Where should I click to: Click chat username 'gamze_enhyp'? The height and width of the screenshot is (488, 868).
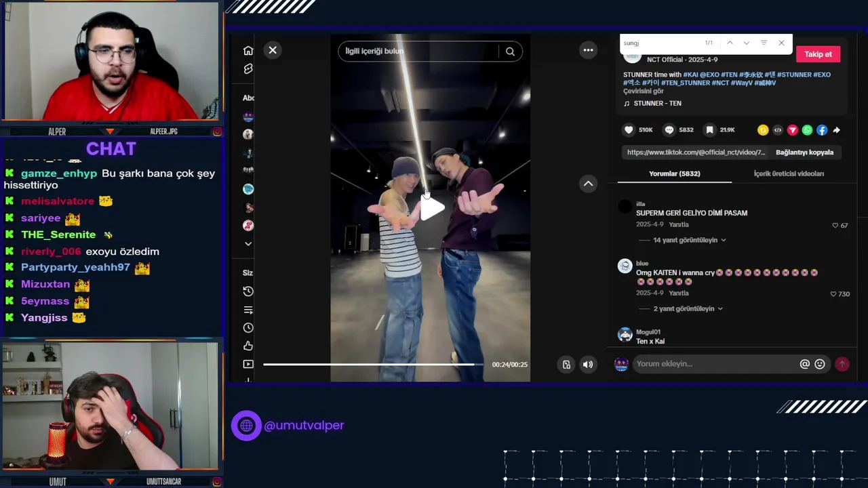click(x=59, y=174)
